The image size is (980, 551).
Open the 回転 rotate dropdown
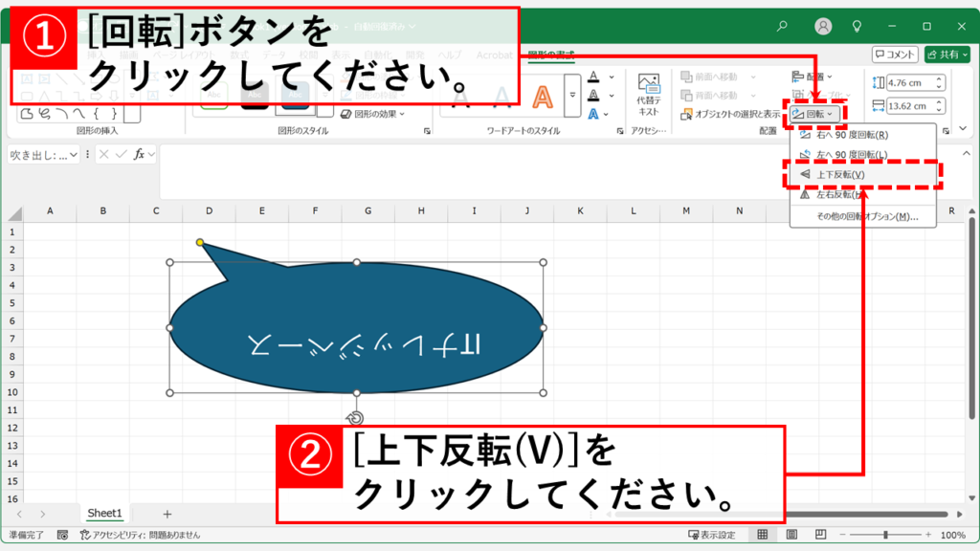pyautogui.click(x=813, y=114)
